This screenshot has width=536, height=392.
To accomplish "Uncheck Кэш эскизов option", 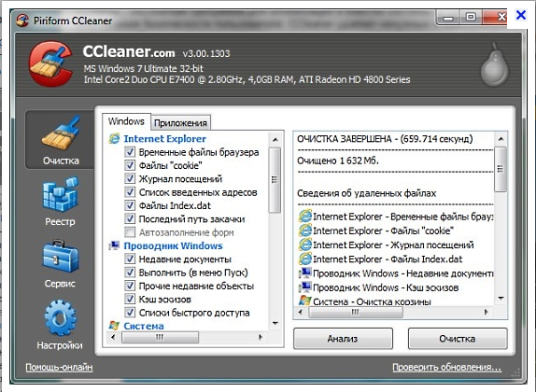I will 130,299.
